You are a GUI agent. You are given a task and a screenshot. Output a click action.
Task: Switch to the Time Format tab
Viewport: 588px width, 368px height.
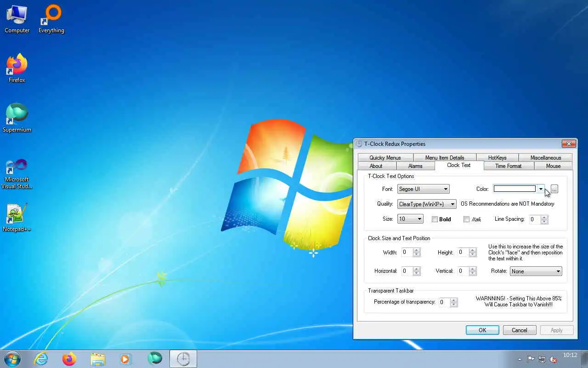pos(508,166)
